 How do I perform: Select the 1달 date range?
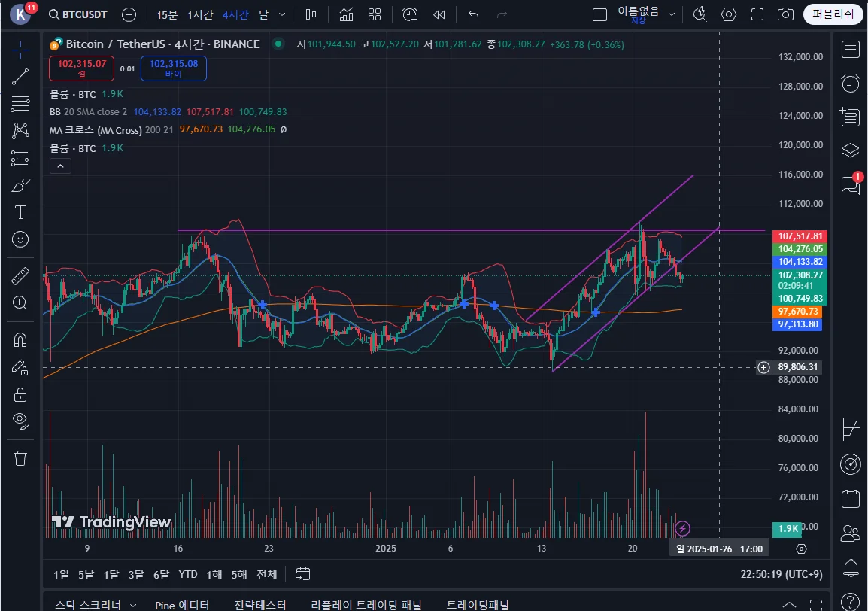pos(111,574)
